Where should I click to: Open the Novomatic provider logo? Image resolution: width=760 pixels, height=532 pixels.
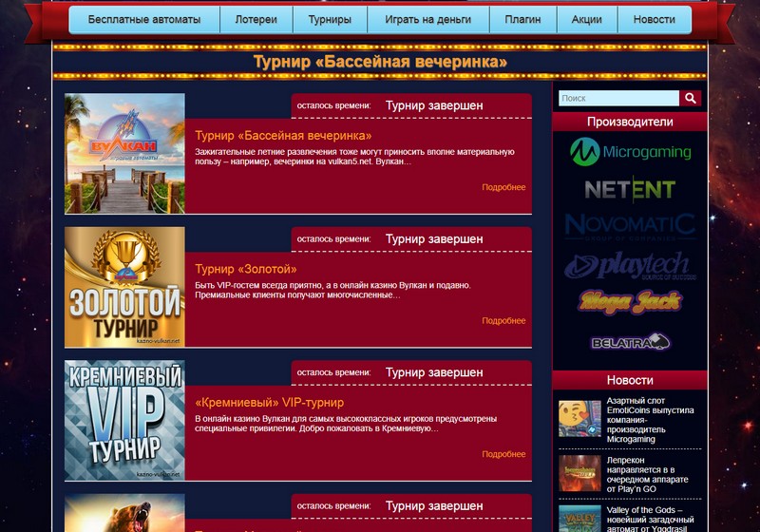pyautogui.click(x=630, y=227)
